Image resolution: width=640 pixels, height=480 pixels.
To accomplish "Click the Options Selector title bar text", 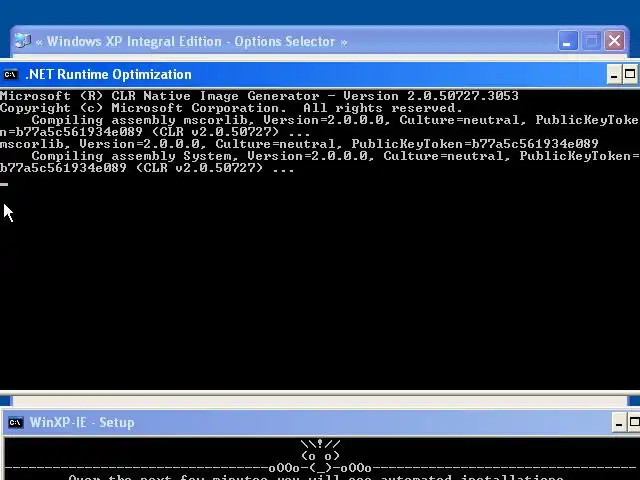I will (191, 42).
